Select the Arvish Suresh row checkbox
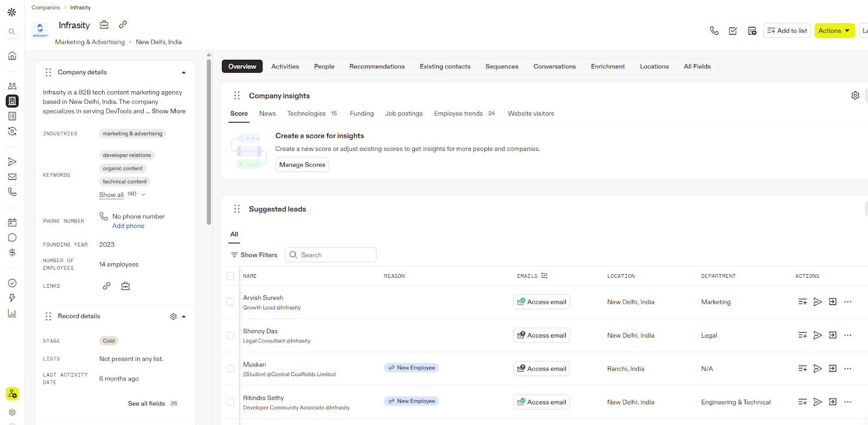This screenshot has height=425, width=868. 230,302
